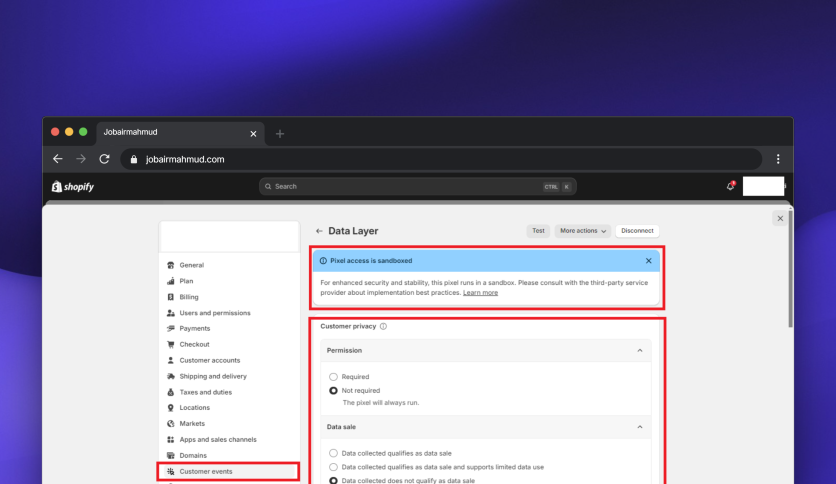Click the Plan settings icon
Viewport: 836px width, 484px height.
(171, 281)
